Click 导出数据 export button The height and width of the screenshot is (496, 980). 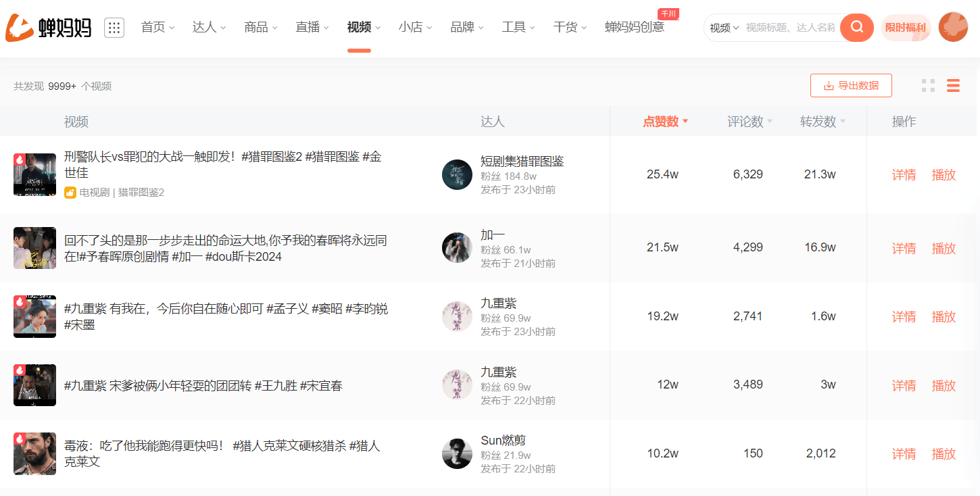click(x=851, y=86)
